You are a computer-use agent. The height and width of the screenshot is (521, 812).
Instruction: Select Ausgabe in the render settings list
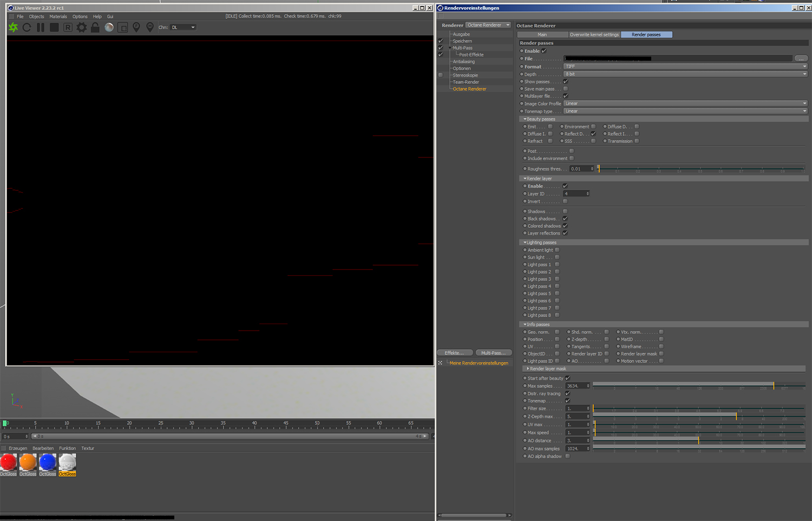pos(461,34)
